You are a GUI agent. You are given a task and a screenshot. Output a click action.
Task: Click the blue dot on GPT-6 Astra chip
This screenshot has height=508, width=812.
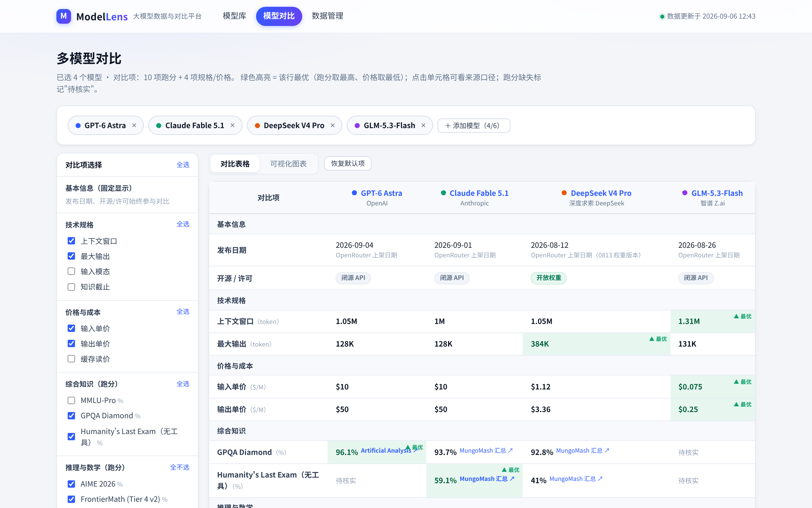pyautogui.click(x=78, y=126)
